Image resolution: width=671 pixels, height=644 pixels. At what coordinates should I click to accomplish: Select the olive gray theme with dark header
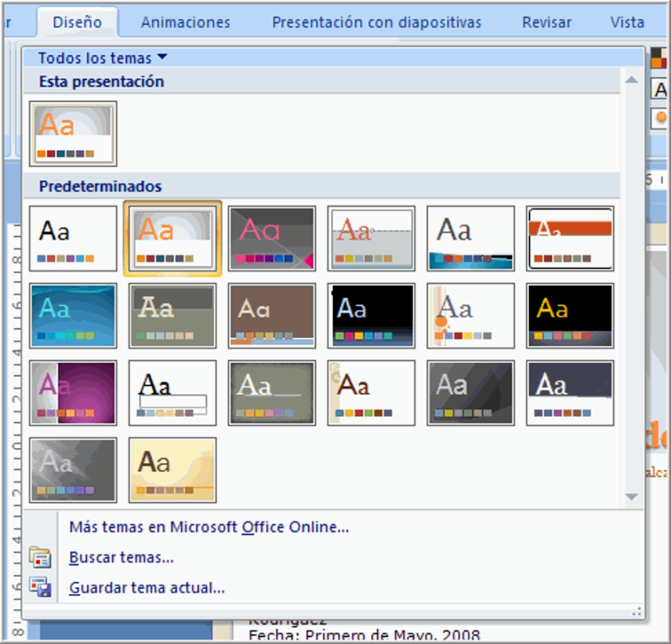172,316
